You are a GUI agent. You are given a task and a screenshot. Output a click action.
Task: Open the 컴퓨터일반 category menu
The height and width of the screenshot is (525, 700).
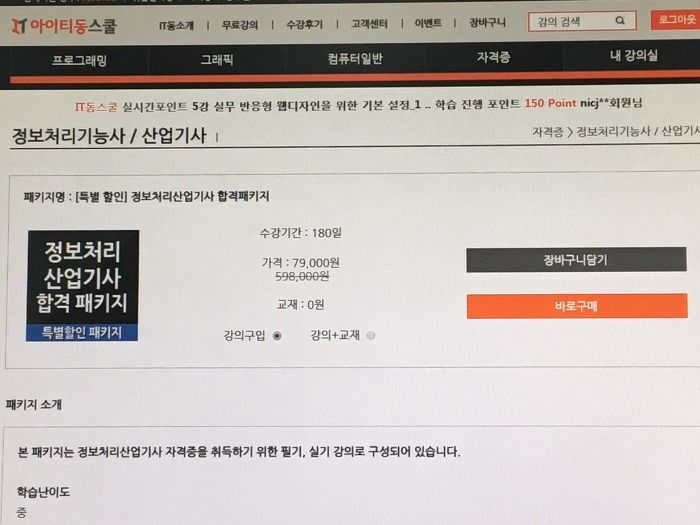(355, 58)
